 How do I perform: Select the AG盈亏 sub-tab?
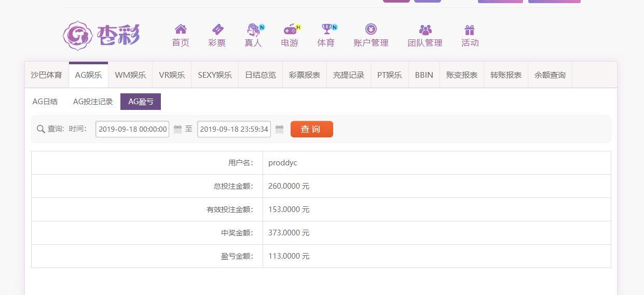point(141,102)
